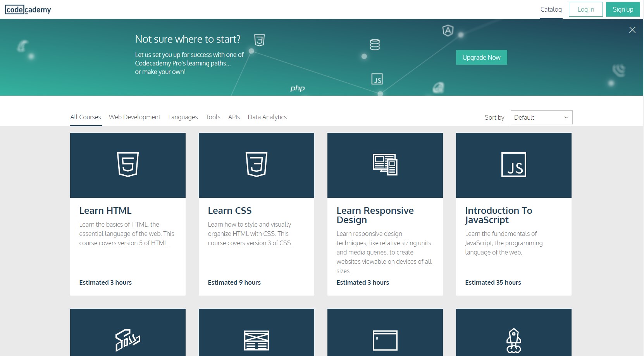Viewport: 644px width, 356px height.
Task: Click 'Not sure where to start?' heading
Action: pyautogui.click(x=188, y=39)
